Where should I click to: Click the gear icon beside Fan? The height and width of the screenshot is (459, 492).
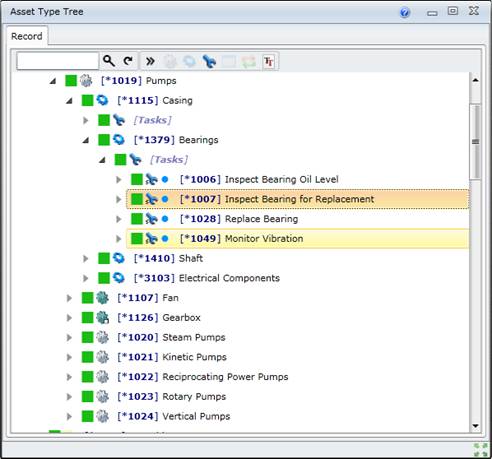tap(102, 298)
